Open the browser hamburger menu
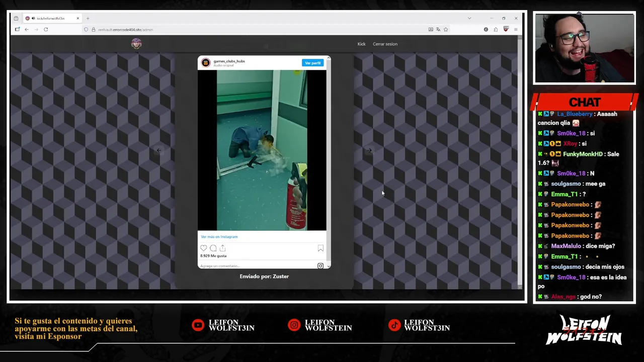This screenshot has width=644, height=362. pyautogui.click(x=516, y=30)
